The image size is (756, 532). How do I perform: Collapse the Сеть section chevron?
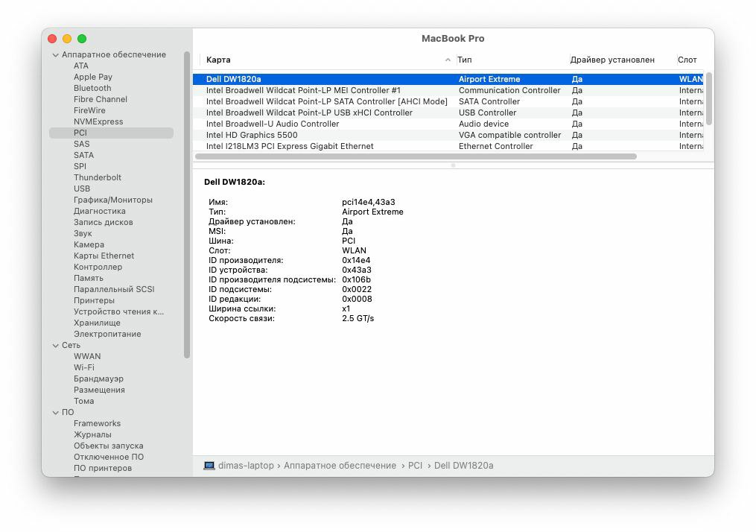tap(55, 345)
